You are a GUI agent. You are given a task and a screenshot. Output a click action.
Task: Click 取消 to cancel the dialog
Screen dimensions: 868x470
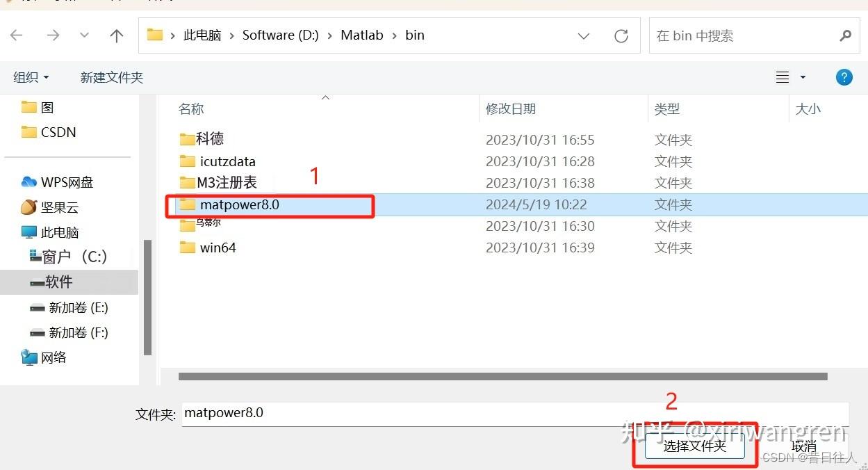tap(803, 446)
